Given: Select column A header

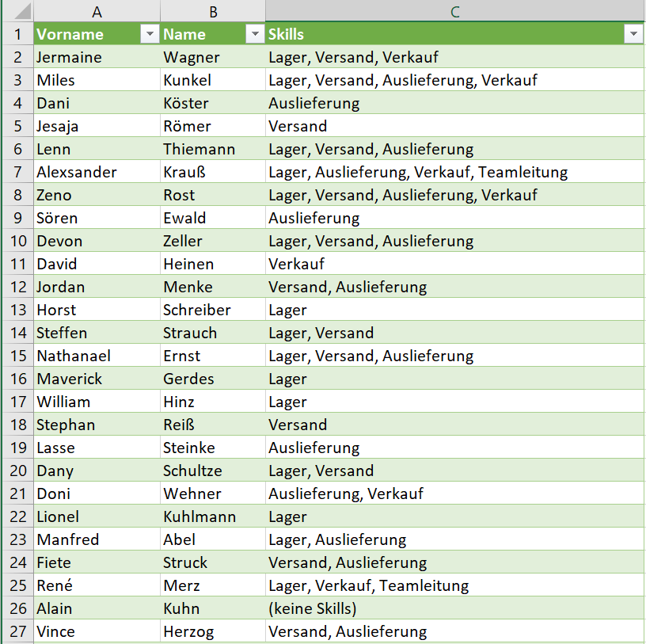Looking at the screenshot, I should point(97,11).
